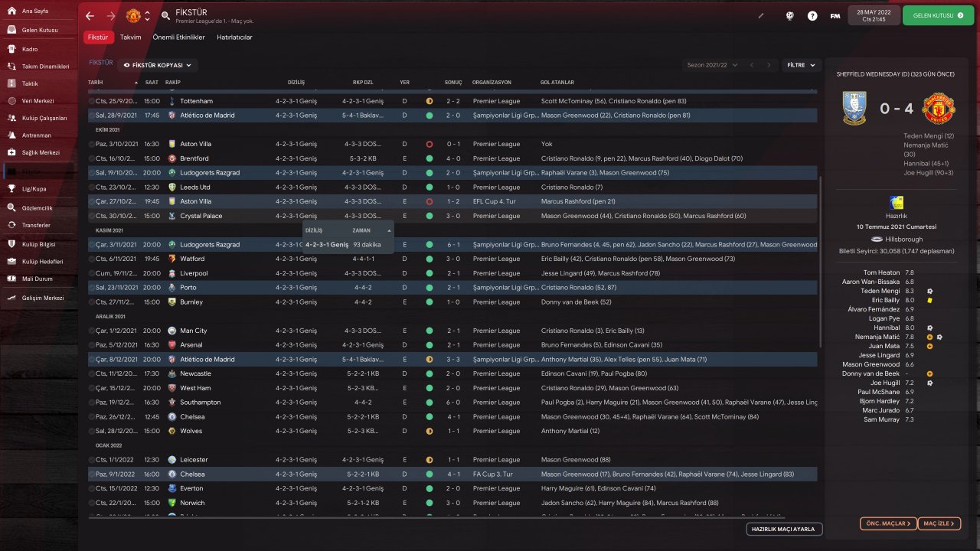Viewport: 980px width, 551px height.
Task: Open the Kadro squad shirt icon
Action: click(x=12, y=49)
